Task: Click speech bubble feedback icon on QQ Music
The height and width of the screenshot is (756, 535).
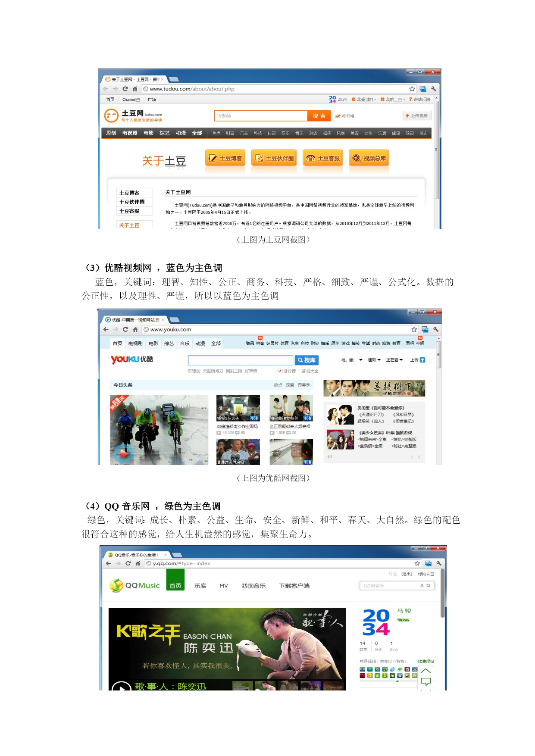Action: (425, 681)
